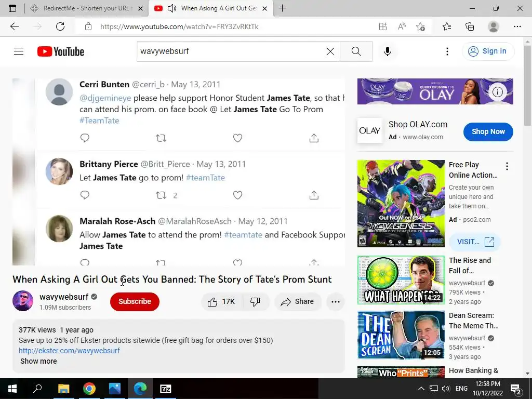Click the Olay banner ad image
Screen dimensions: 532x399
click(435, 91)
